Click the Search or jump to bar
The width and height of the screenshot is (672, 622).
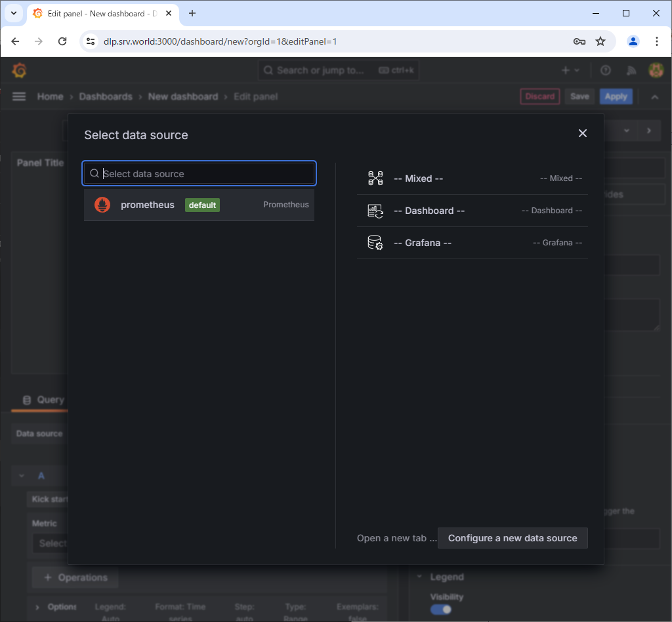point(339,70)
